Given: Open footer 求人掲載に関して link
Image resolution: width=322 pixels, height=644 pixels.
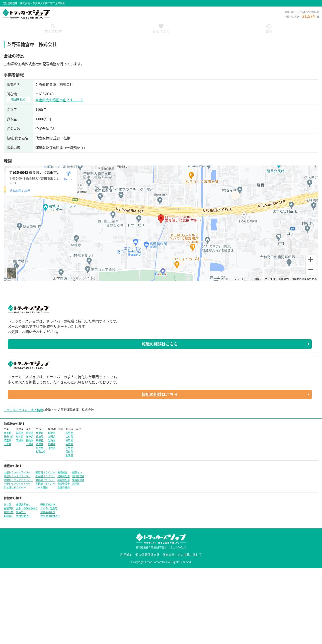Looking at the screenshot, I should tap(190, 555).
